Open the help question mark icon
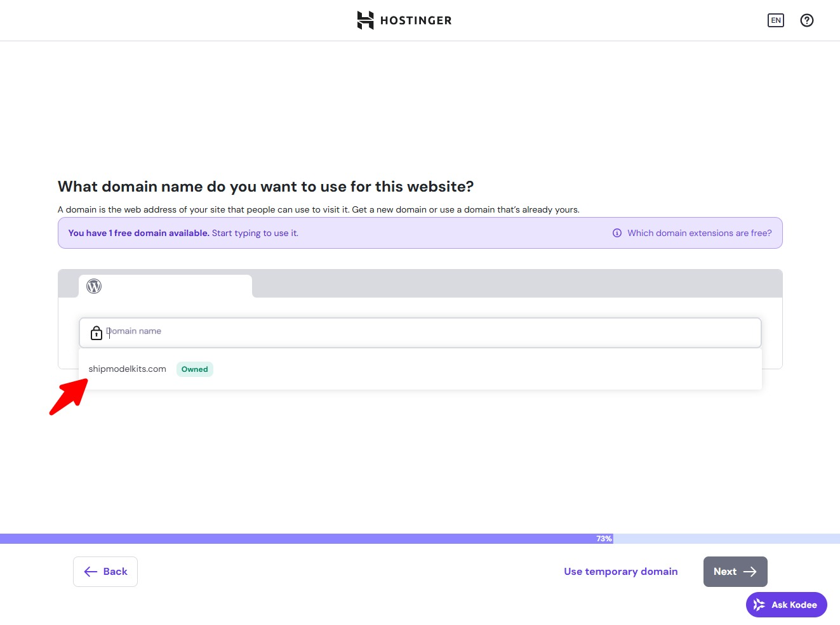 coord(806,20)
